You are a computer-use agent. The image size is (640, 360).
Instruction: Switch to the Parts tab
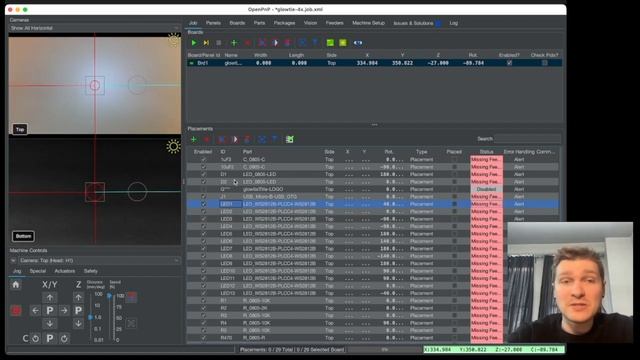tap(259, 23)
